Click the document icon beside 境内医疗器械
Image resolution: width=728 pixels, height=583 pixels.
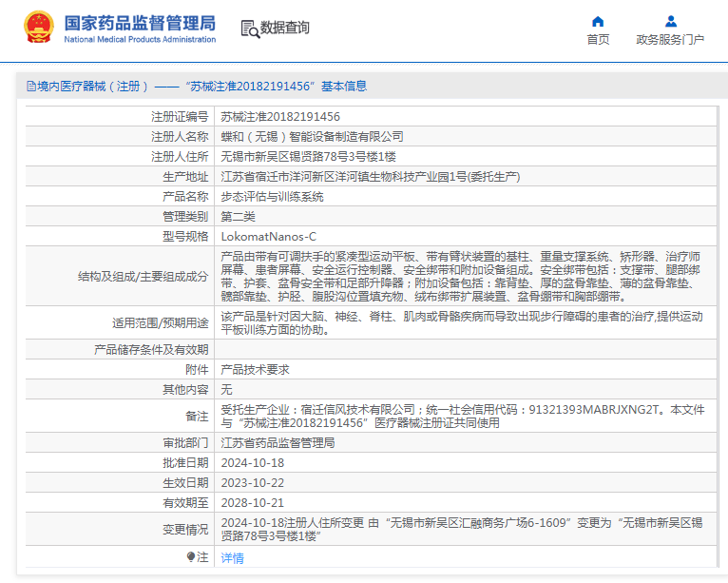tap(31, 86)
